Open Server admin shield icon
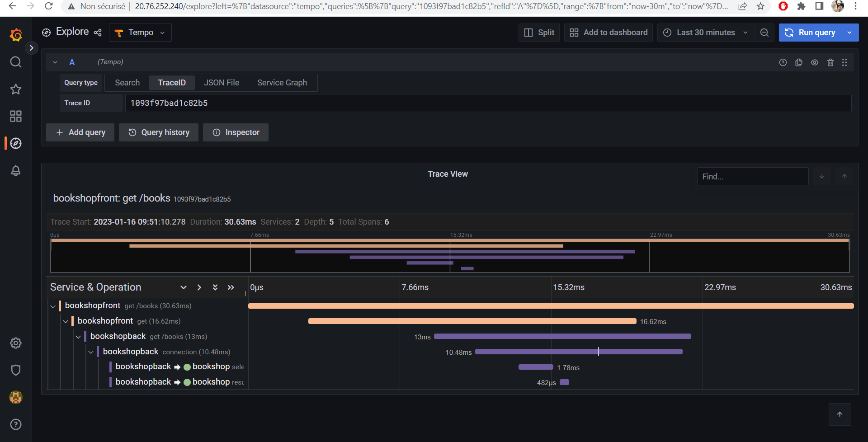This screenshot has width=868, height=442. [x=16, y=370]
